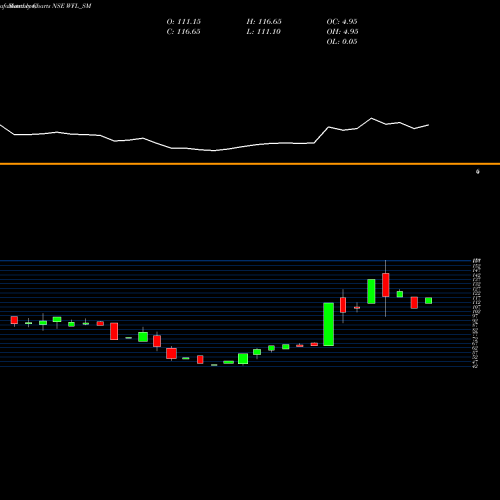Select the high value 'H: 116.65'
Screen dimensions: 500x500
pos(264,22)
